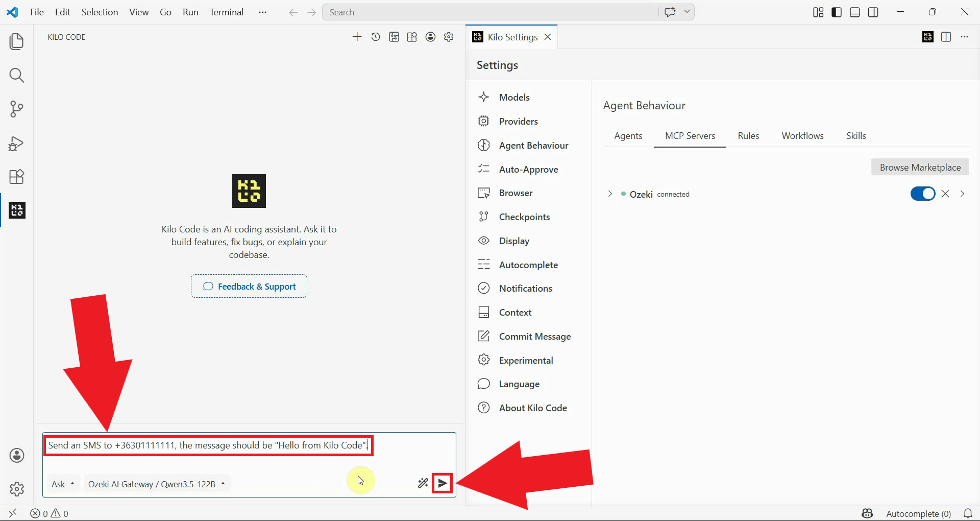Open the Ozeki AI Gateway model dropdown

coord(157,484)
